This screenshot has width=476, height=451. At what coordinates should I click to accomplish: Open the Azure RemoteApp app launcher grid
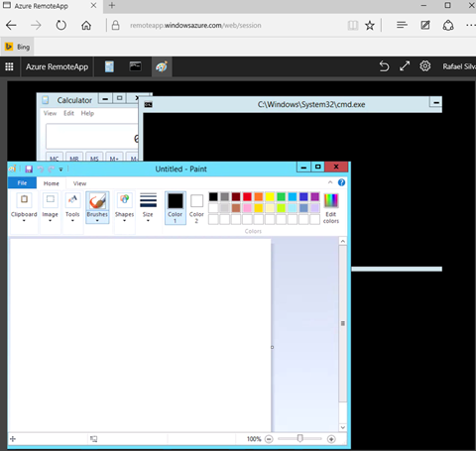point(9,66)
